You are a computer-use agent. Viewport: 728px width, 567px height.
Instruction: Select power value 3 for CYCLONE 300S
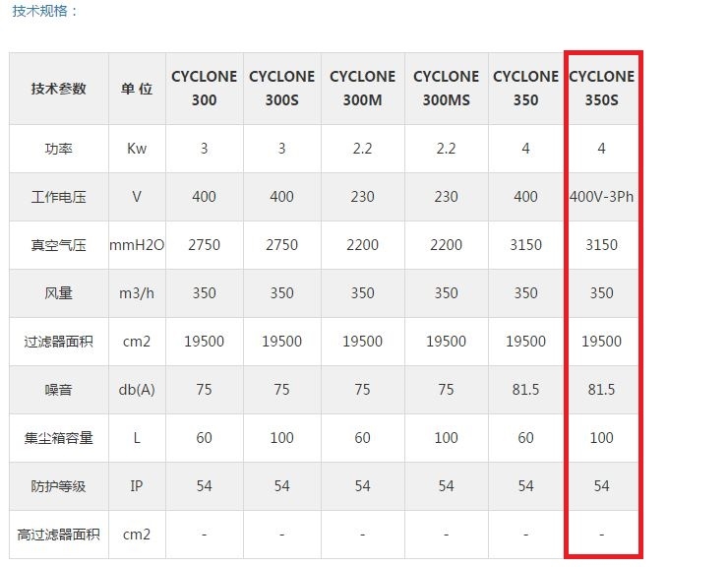coord(281,149)
